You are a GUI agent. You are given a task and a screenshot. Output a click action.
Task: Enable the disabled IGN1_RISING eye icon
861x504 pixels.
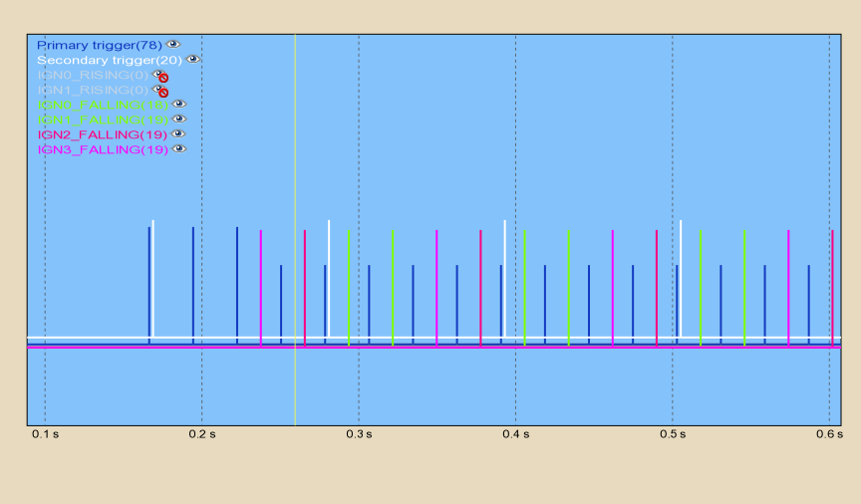click(160, 91)
